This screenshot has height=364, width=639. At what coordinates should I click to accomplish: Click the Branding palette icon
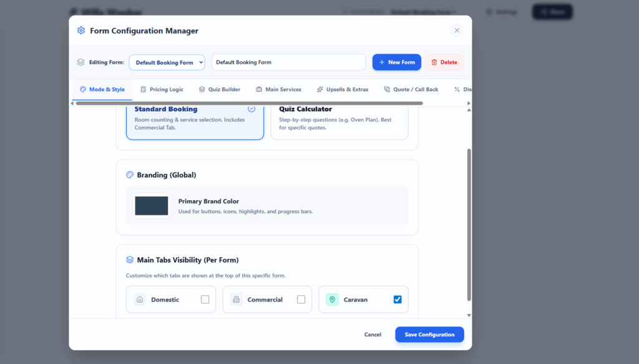point(130,175)
